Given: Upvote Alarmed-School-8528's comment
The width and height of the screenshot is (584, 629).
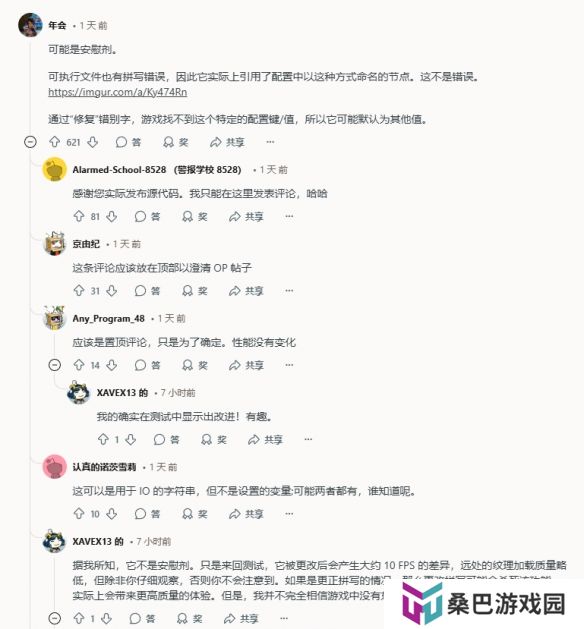Looking at the screenshot, I should pos(79,217).
